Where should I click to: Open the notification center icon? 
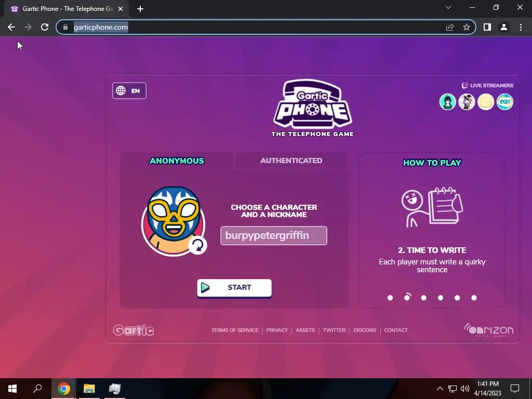(515, 389)
